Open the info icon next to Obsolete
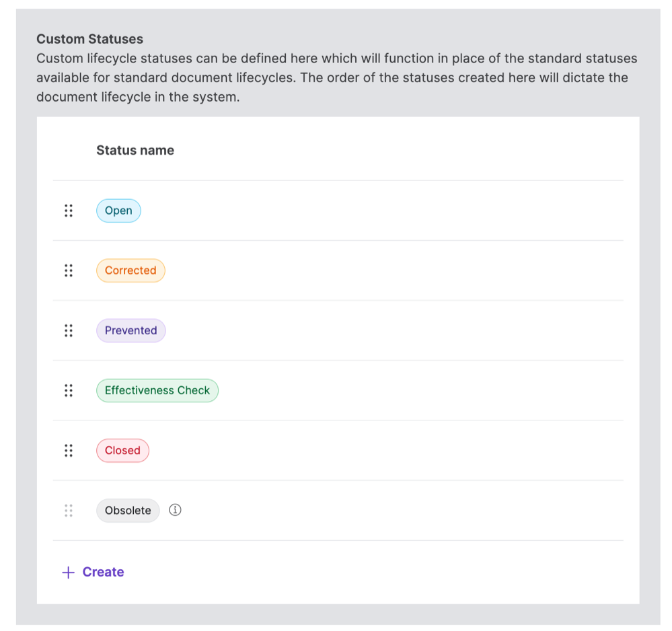Image resolution: width=672 pixels, height=631 pixels. tap(175, 510)
